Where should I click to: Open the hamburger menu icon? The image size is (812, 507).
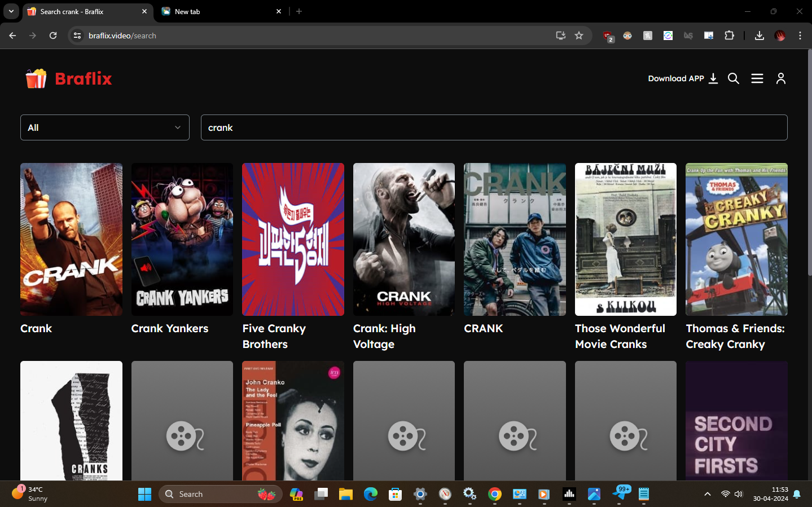(757, 78)
